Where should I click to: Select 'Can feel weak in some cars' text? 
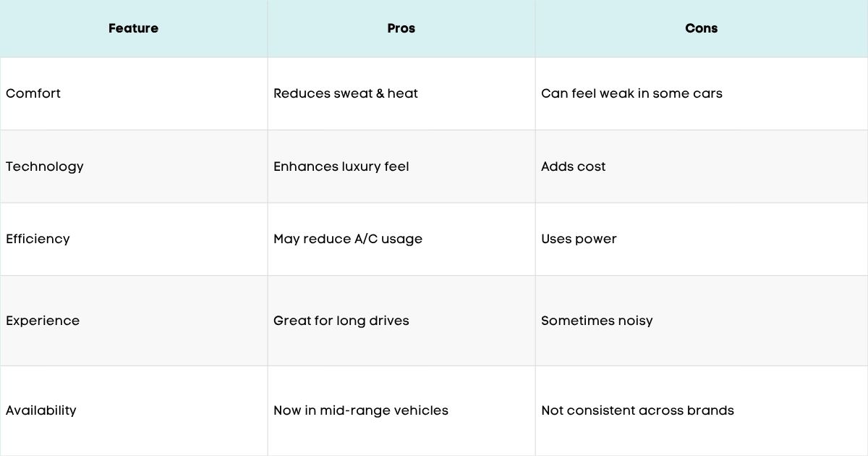[631, 93]
